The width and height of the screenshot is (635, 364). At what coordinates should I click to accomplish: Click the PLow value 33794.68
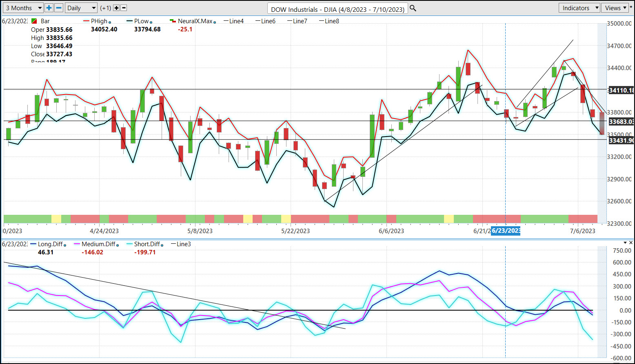[x=147, y=29]
